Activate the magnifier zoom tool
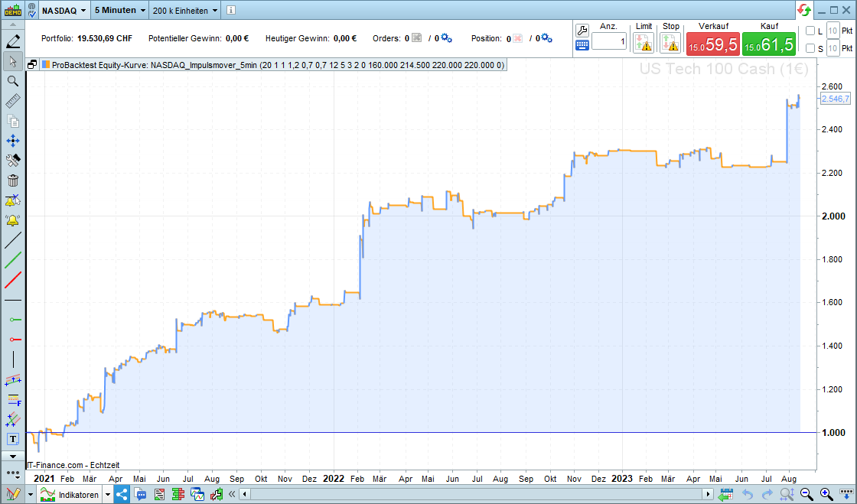 click(12, 81)
